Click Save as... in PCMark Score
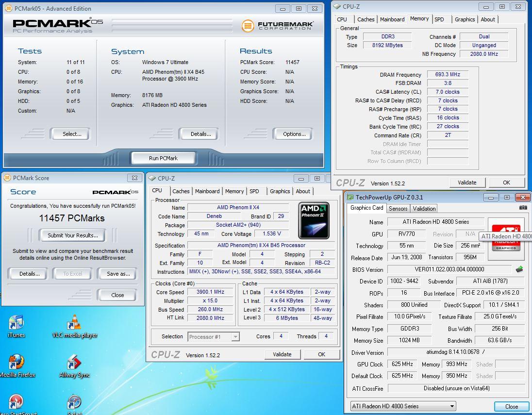 (x=118, y=273)
